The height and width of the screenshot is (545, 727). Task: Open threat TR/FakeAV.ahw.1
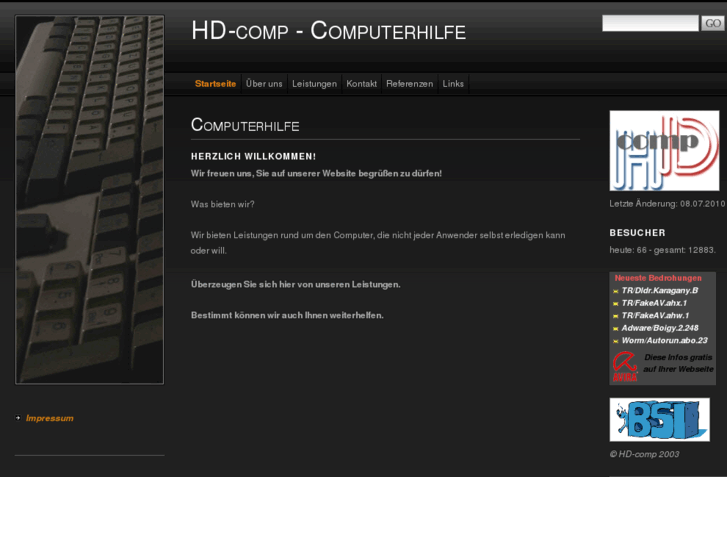[655, 316]
